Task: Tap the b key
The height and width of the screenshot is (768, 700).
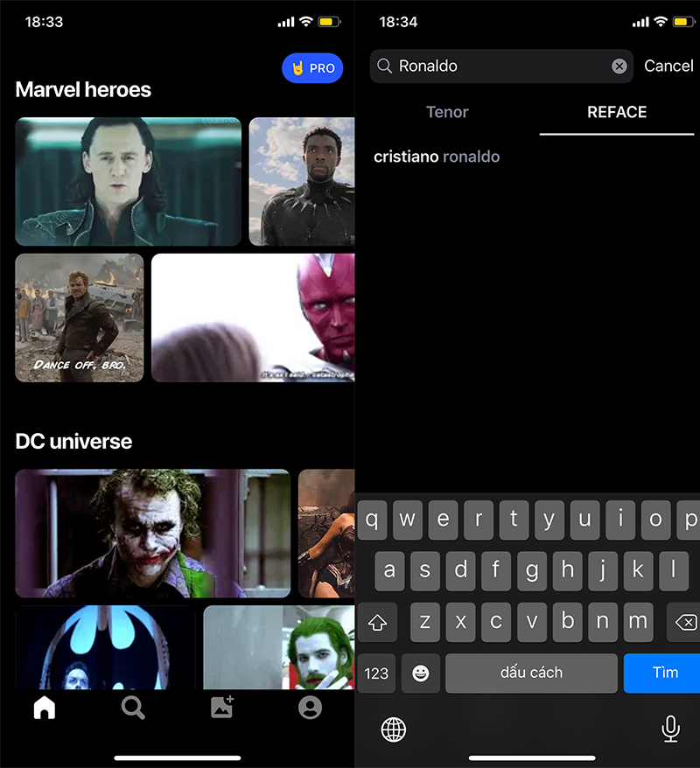Action: coord(567,622)
